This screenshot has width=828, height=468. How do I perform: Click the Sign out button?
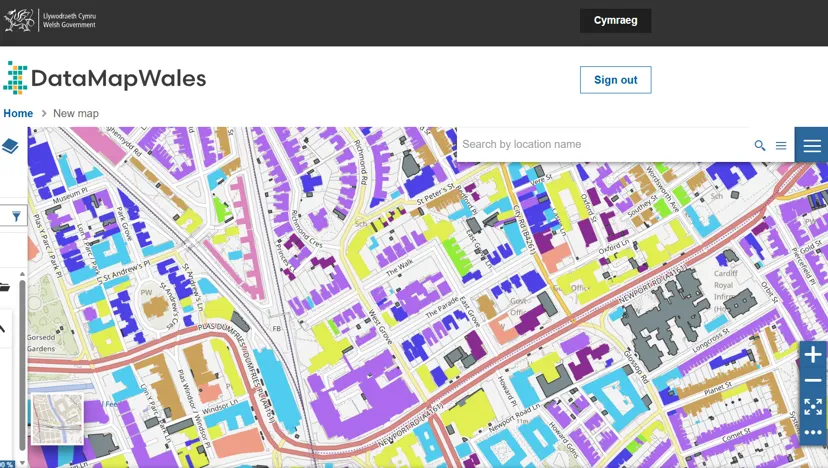(616, 80)
